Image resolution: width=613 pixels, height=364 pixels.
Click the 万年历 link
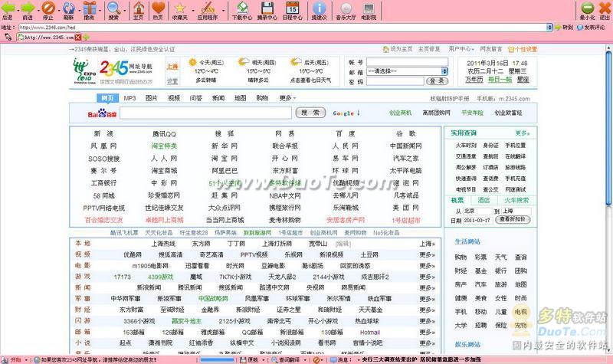point(474,80)
